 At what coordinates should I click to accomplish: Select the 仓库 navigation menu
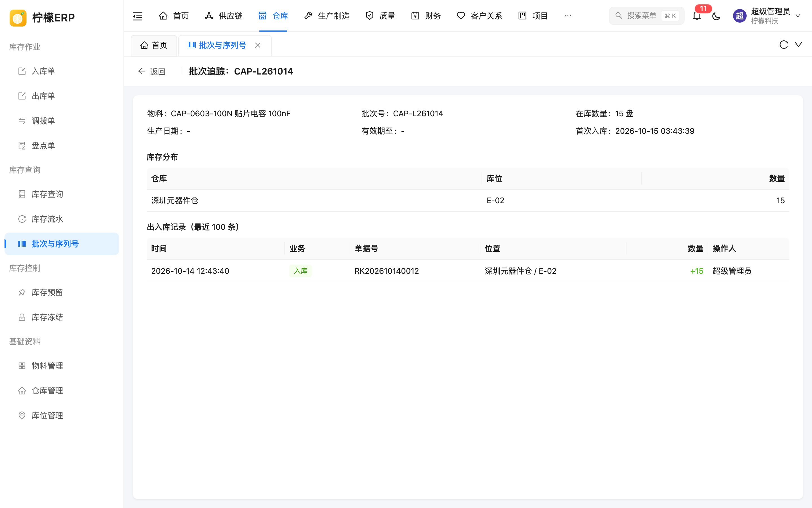click(273, 16)
